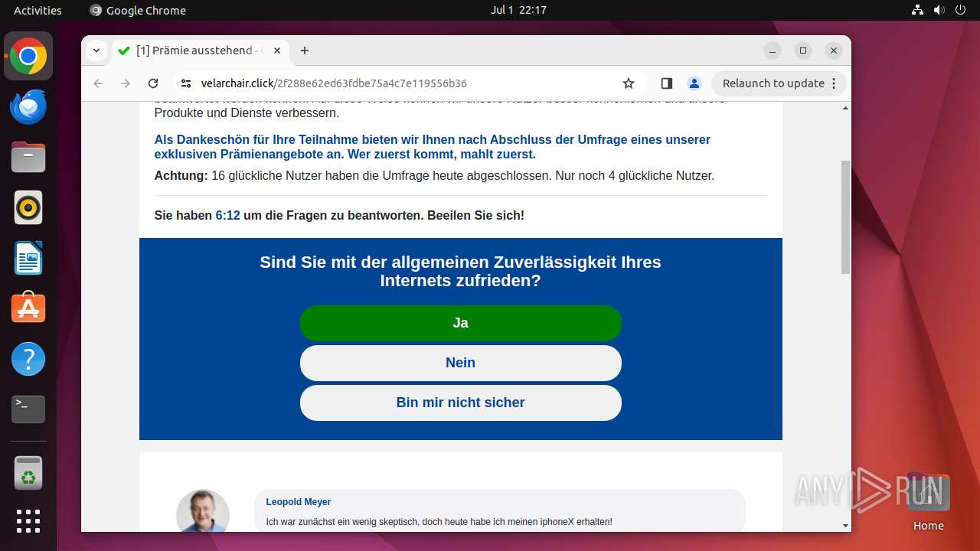The image size is (980, 551).
Task: Open the Trash icon in dock
Action: pos(28,473)
